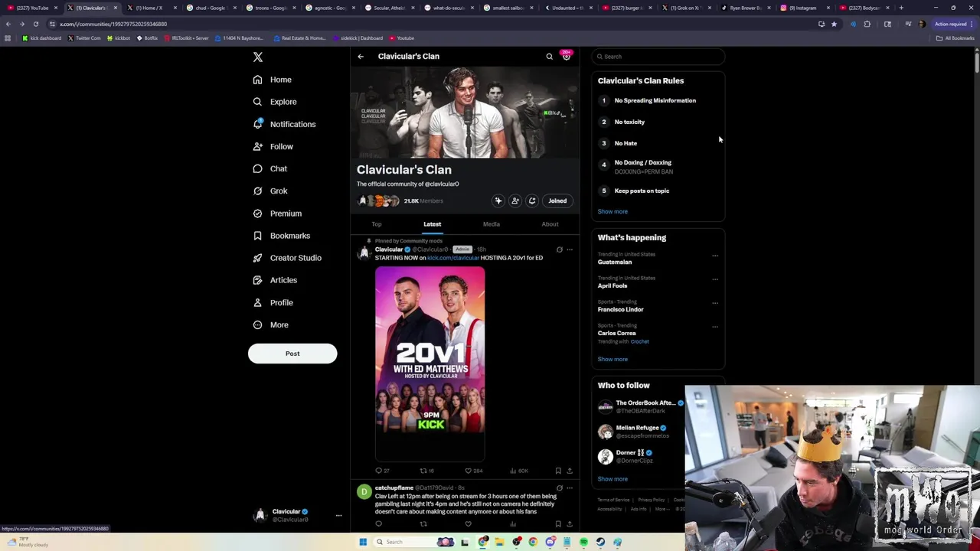Viewport: 980px width, 551px height.
Task: Click the Creator Studio sidebar icon
Action: pos(257,258)
